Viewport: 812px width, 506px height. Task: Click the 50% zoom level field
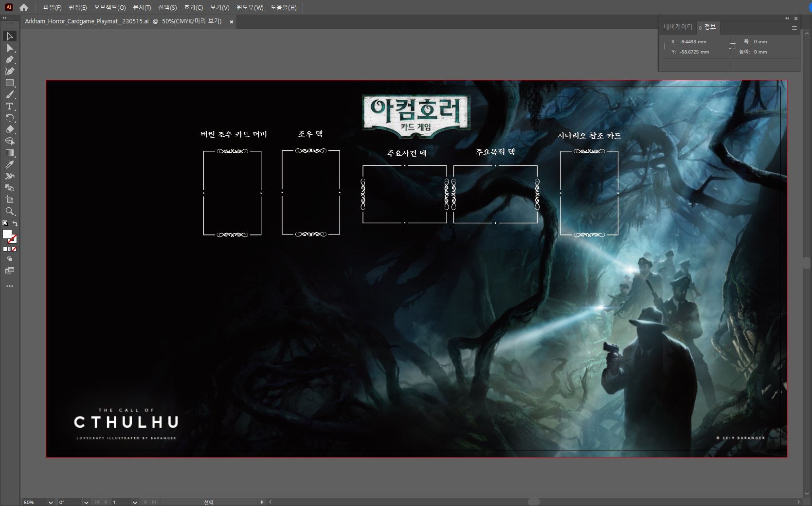(x=34, y=502)
